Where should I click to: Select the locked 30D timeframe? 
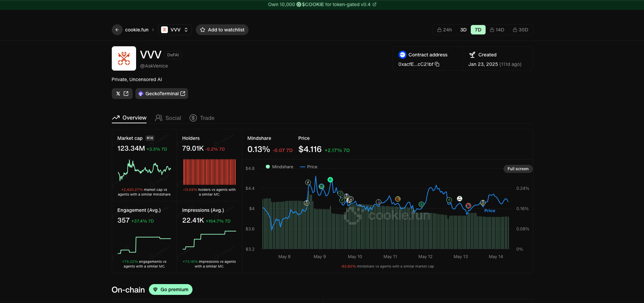[520, 30]
